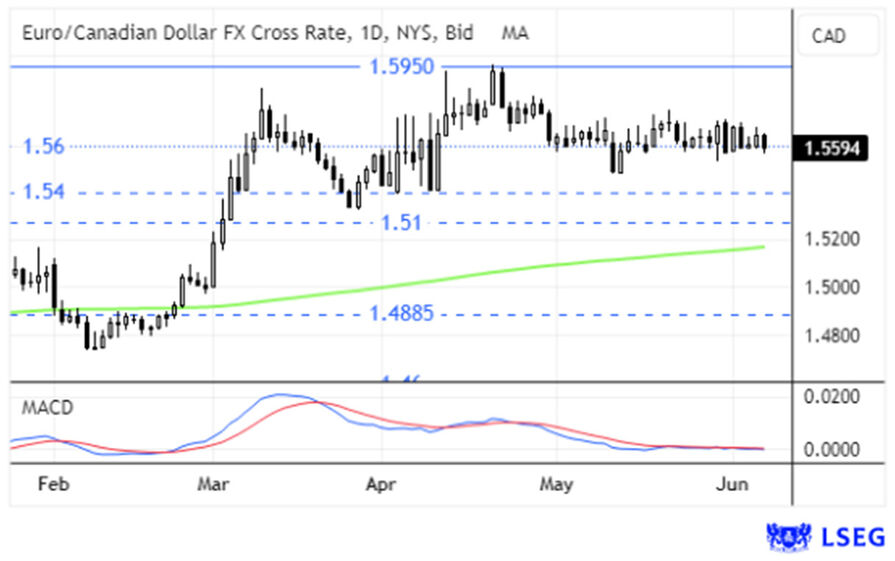This screenshot has width=895, height=561.
Task: Select the Jun label on time axis
Action: (735, 485)
